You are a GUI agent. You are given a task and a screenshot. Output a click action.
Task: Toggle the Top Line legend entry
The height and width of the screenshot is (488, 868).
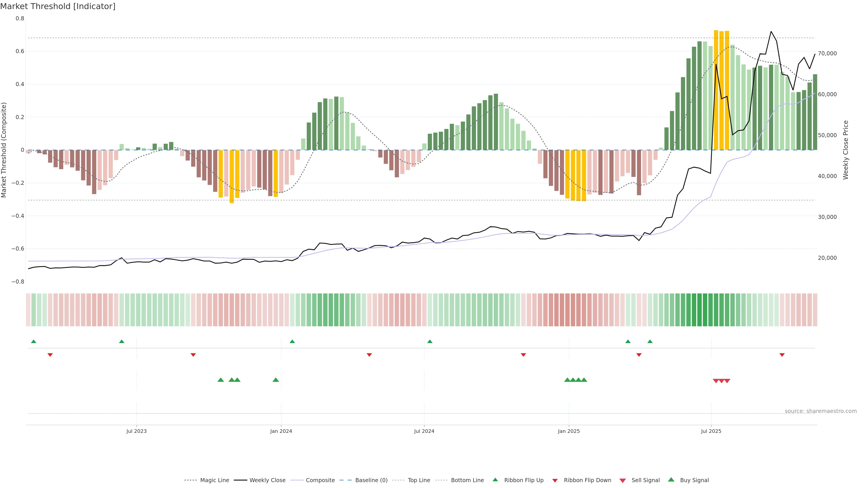419,480
